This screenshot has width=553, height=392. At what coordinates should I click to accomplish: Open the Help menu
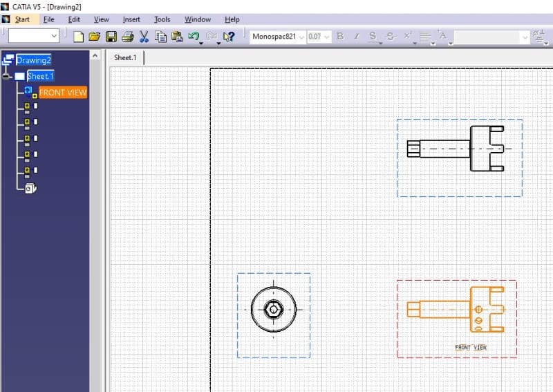[232, 19]
